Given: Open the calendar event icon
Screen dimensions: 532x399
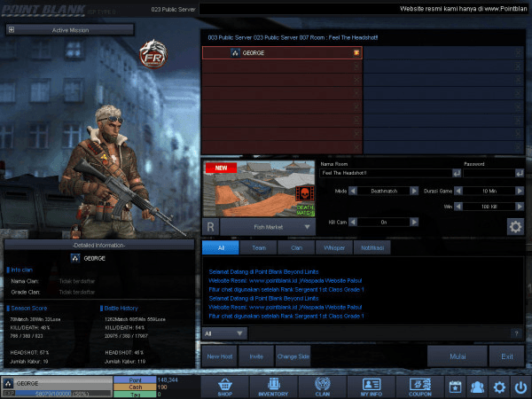Looking at the screenshot, I should click(x=455, y=387).
